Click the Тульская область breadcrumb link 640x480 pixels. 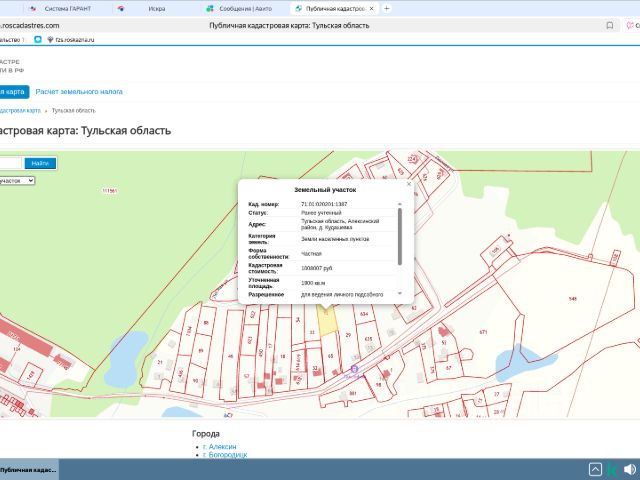74,110
